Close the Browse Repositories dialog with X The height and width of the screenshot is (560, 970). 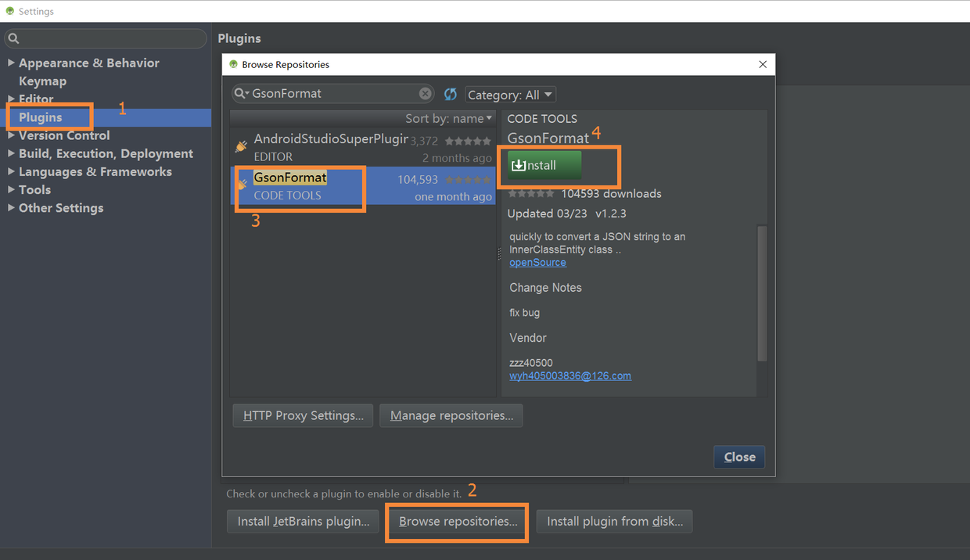coord(763,64)
